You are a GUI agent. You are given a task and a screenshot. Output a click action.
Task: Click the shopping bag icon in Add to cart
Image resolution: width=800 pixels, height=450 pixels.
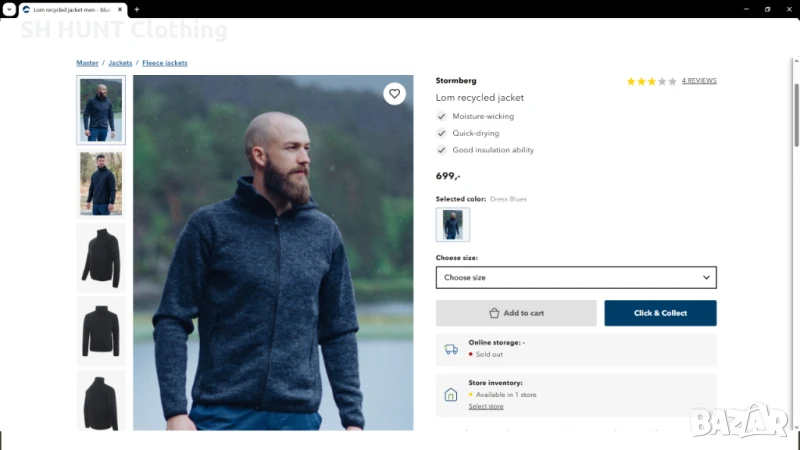[x=494, y=313]
